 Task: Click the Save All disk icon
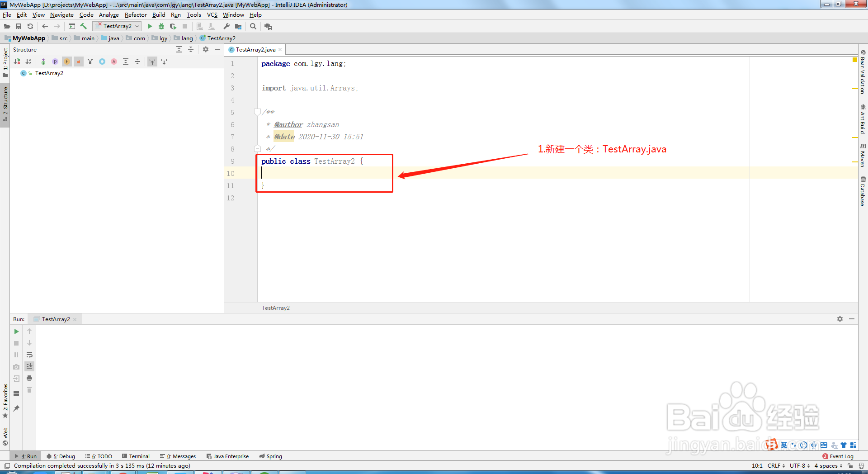(19, 26)
